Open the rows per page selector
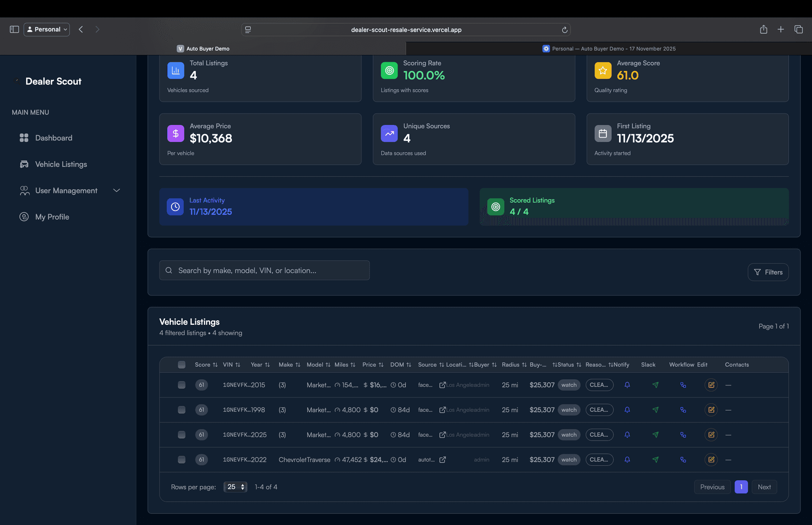812x525 pixels. tap(235, 487)
